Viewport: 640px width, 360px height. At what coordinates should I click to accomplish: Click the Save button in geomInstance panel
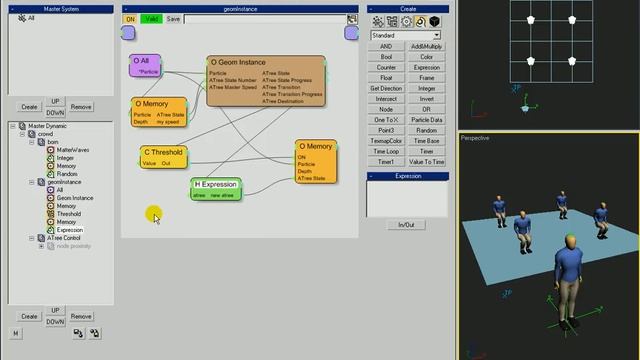point(173,19)
